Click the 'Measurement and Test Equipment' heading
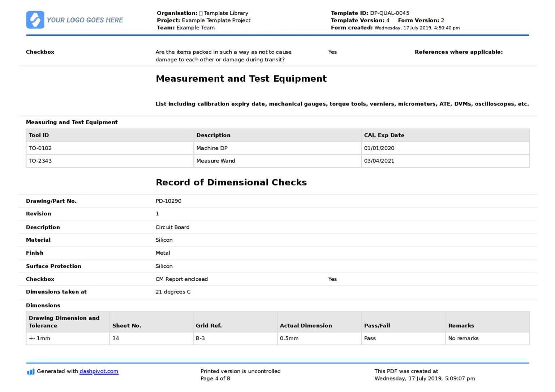 tap(241, 78)
